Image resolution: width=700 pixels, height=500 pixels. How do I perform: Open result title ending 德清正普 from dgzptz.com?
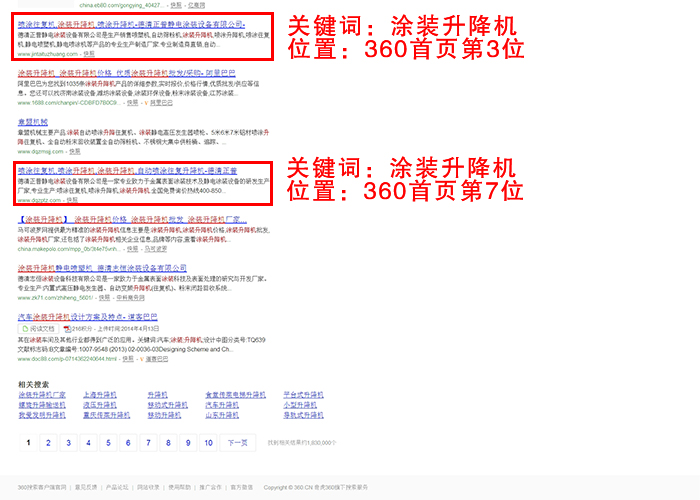click(x=128, y=171)
